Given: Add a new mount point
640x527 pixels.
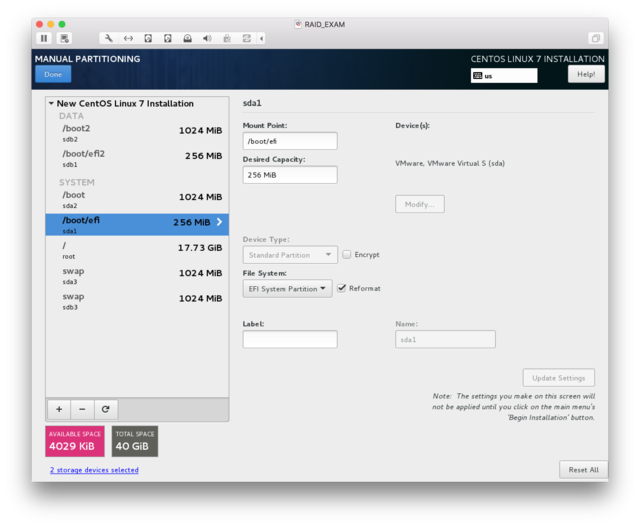Looking at the screenshot, I should pos(59,409).
